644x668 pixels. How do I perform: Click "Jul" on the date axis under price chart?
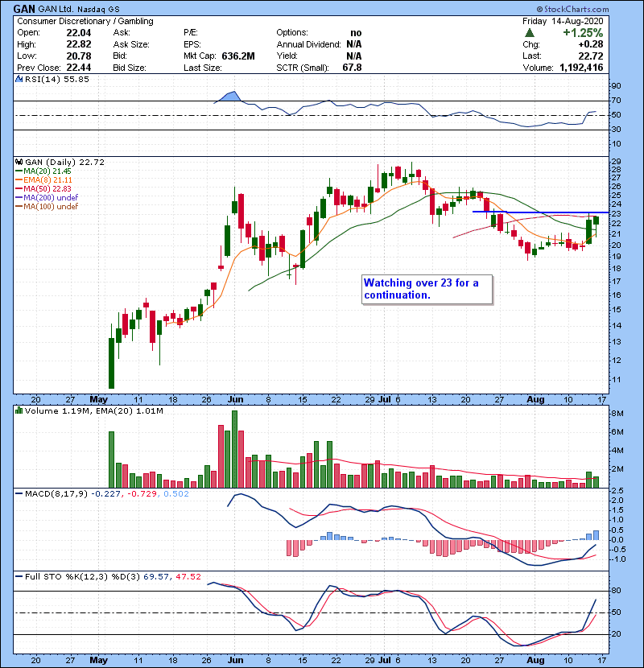(385, 400)
